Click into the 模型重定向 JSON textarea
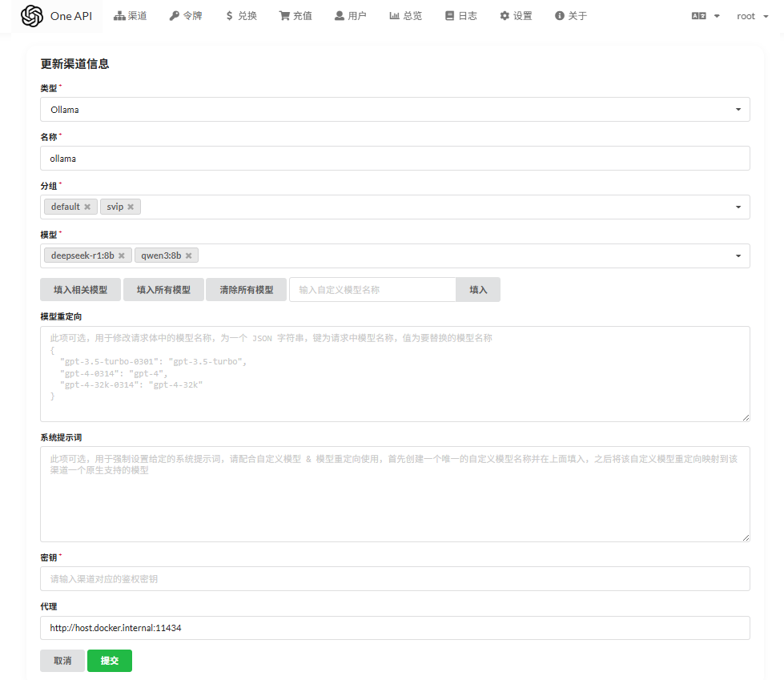 point(395,374)
